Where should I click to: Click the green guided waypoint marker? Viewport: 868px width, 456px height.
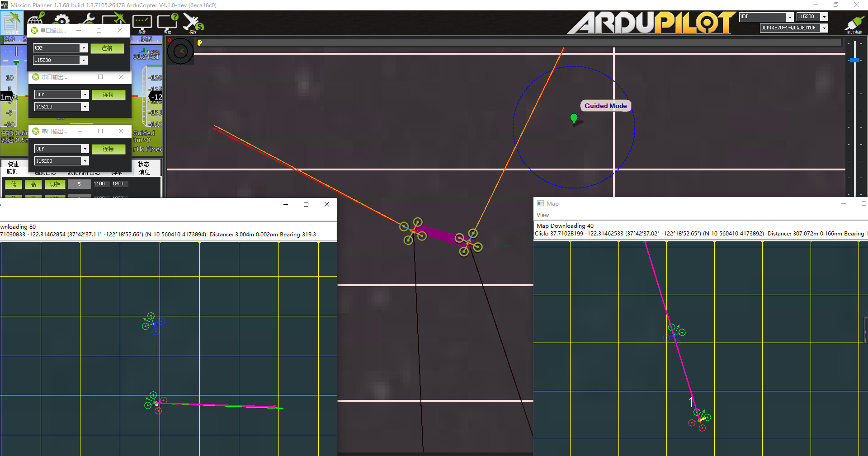tap(574, 119)
